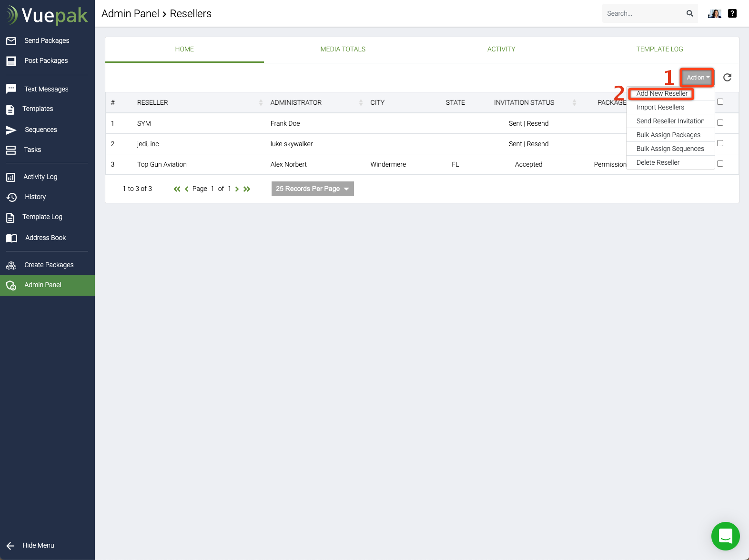Open the Activity Log icon
749x560 pixels.
tap(11, 177)
